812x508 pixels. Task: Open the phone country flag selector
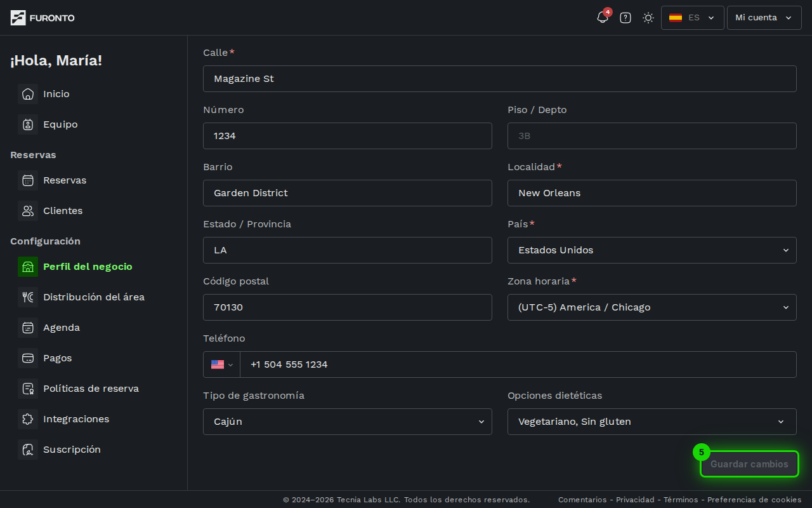[222, 364]
